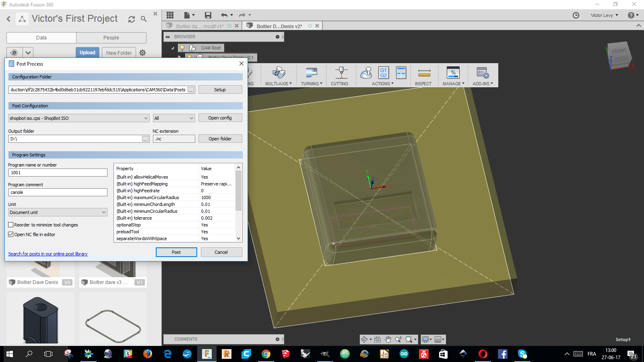The height and width of the screenshot is (362, 644).
Task: Click the G1 G2 post process icon
Action: point(384,73)
